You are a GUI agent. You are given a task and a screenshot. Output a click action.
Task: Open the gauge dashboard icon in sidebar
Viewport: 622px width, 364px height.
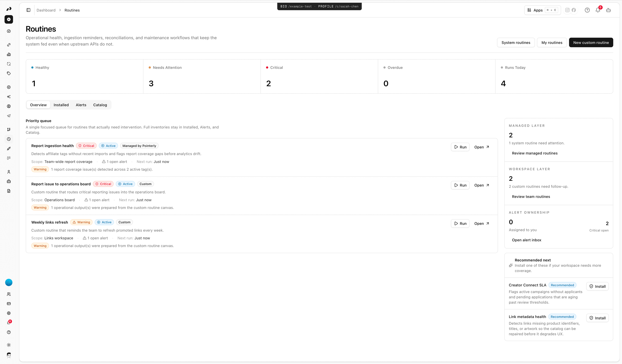(x=9, y=31)
